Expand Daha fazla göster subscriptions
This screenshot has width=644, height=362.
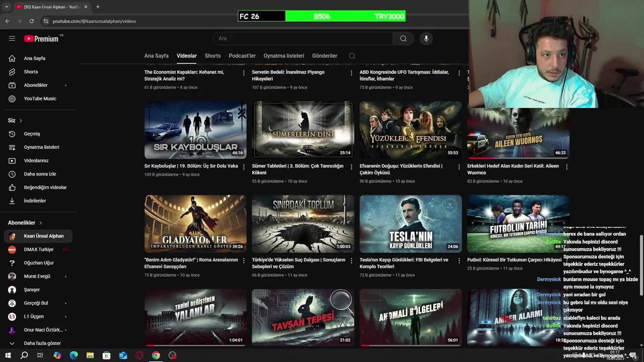coord(38,343)
